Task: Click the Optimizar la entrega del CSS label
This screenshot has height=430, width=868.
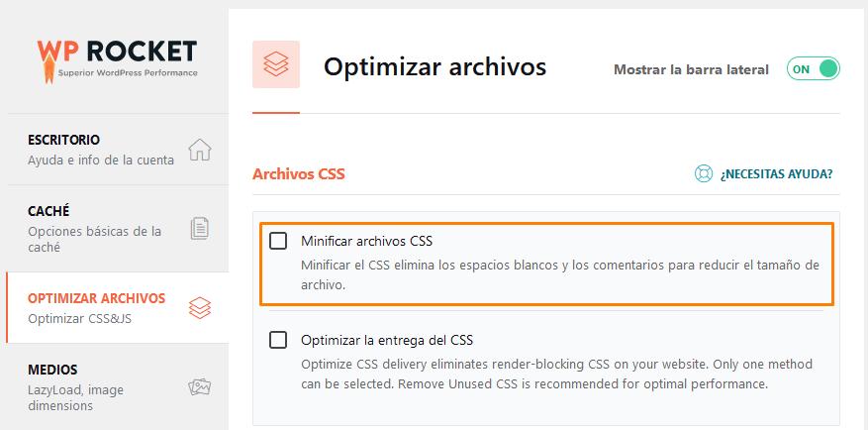Action: pyautogui.click(x=387, y=340)
